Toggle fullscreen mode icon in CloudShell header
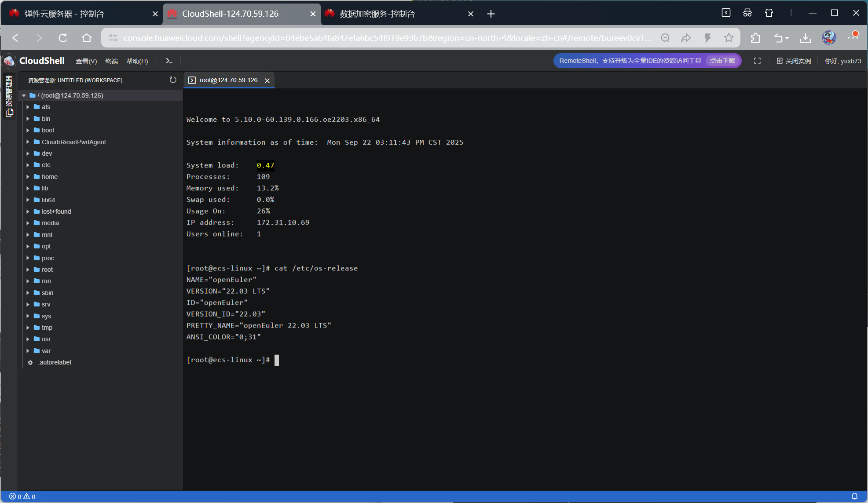 coord(757,61)
